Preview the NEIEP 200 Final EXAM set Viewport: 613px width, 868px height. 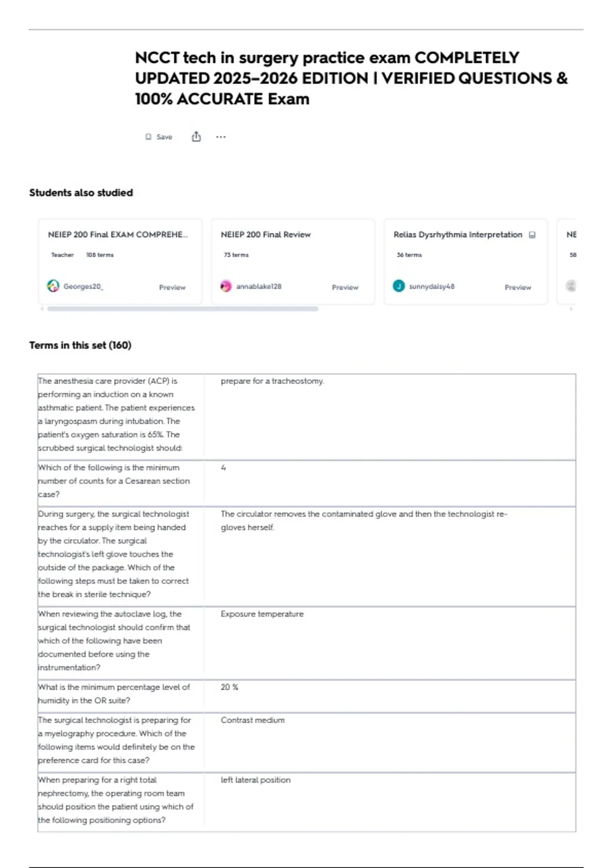tap(172, 287)
